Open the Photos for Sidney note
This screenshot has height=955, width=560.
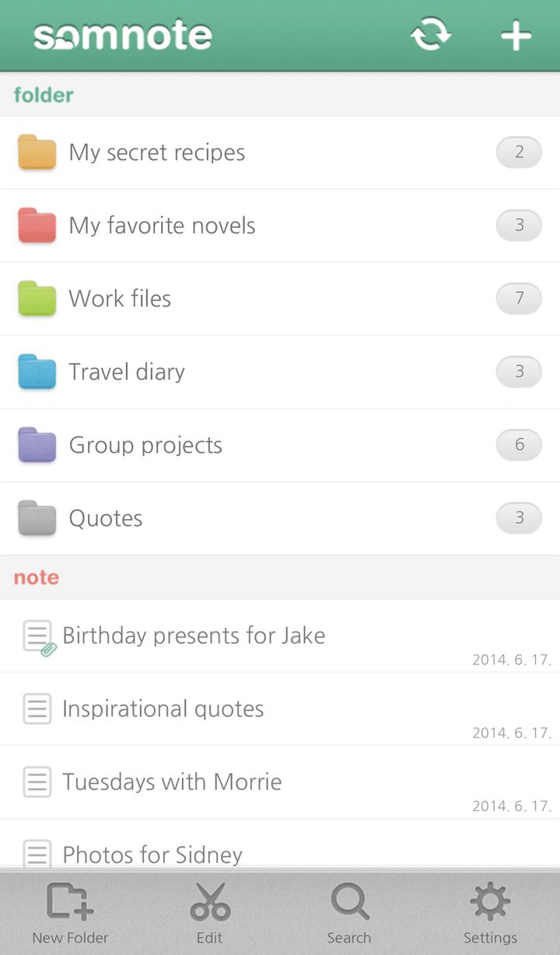coord(152,855)
